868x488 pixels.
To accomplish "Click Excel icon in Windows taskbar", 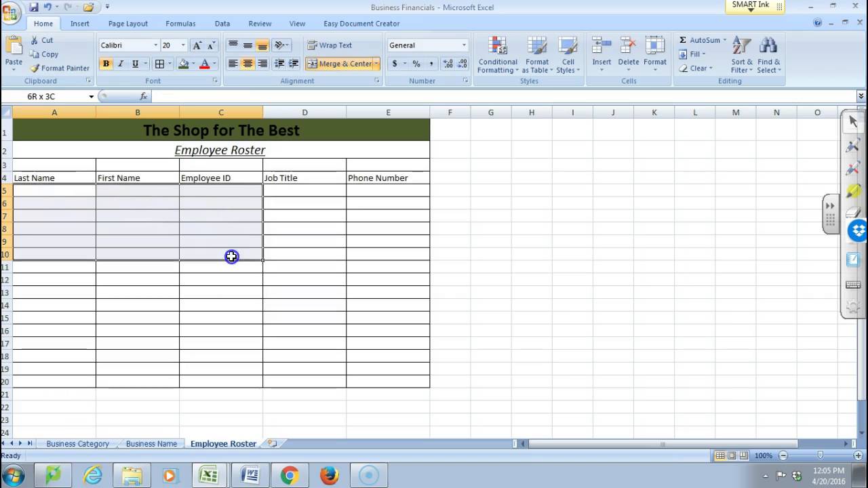I will click(209, 475).
